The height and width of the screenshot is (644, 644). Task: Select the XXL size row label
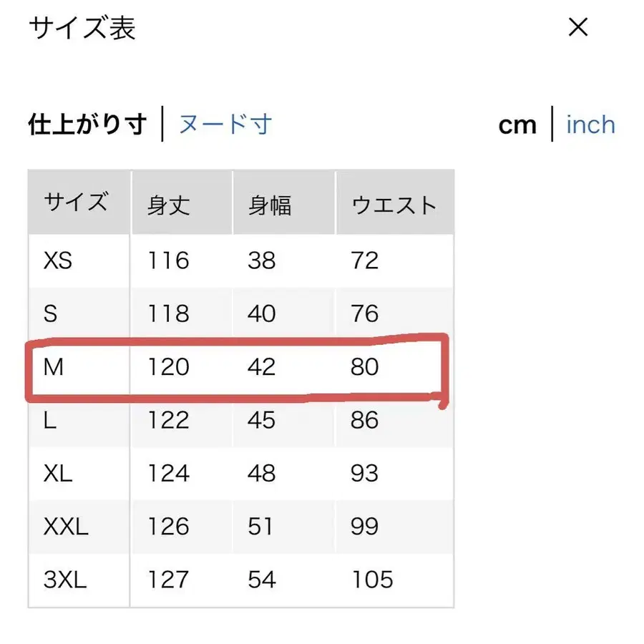click(66, 527)
